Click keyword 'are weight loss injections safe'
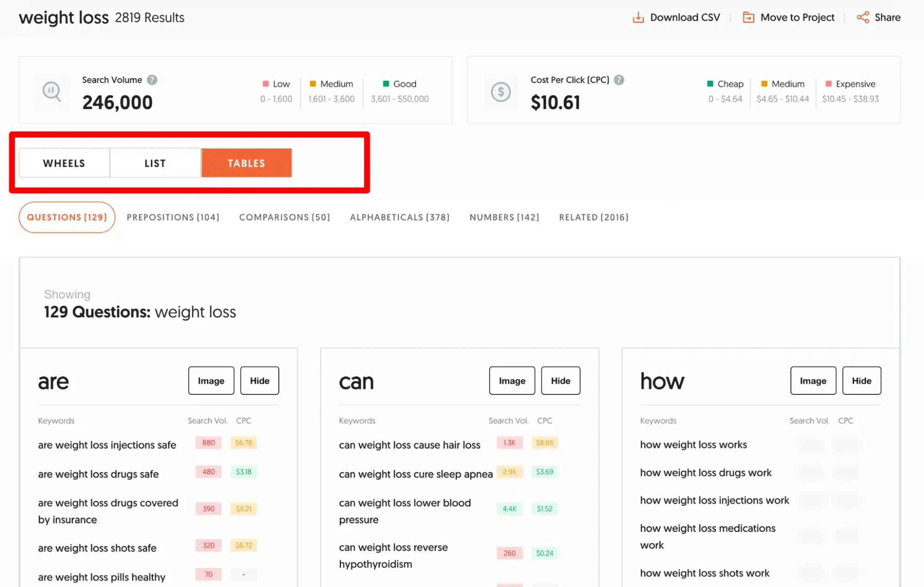 click(107, 445)
